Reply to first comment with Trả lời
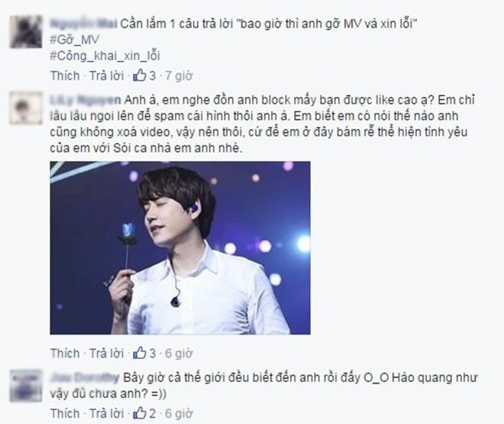This screenshot has width=504, height=424. (106, 76)
